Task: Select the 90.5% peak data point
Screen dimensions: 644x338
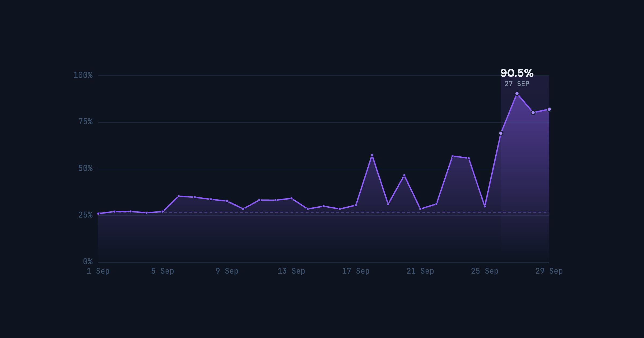Action: [x=517, y=94]
